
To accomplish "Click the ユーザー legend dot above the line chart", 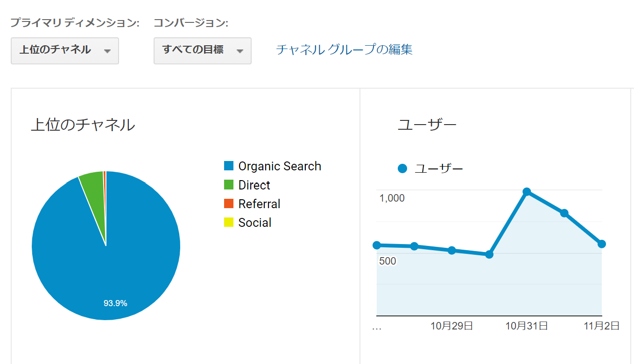I will (402, 168).
